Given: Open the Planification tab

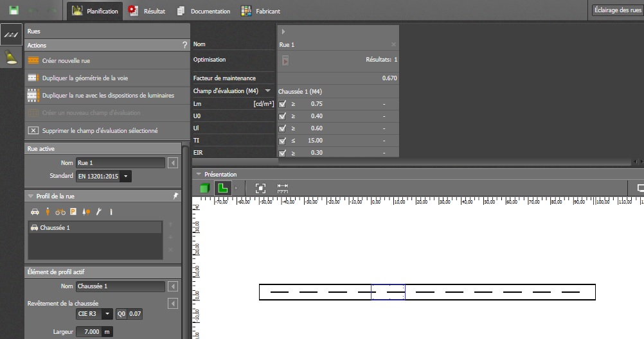Looking at the screenshot, I should (95, 11).
